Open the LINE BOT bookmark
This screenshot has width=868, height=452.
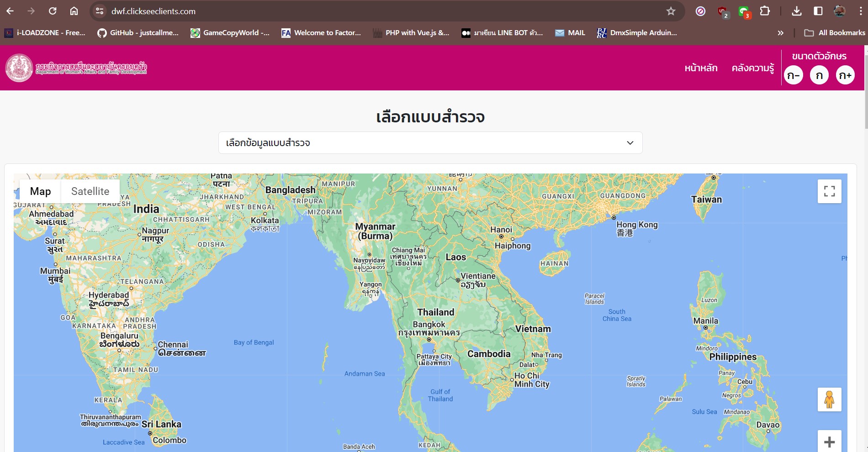502,33
